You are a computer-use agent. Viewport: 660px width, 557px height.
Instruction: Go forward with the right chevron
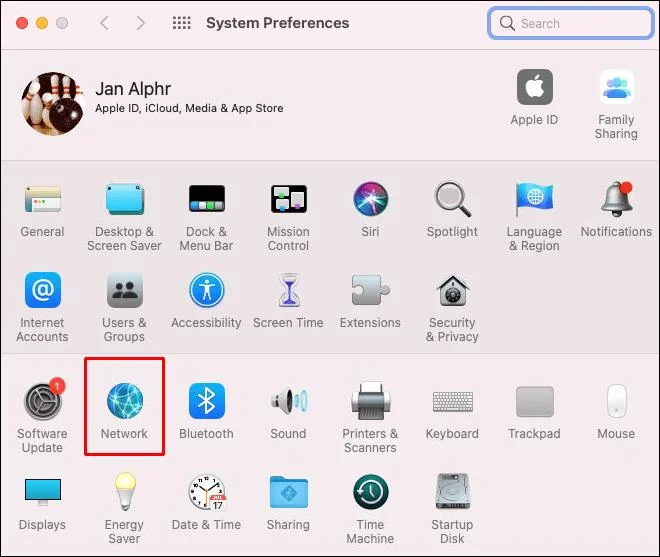pos(141,23)
